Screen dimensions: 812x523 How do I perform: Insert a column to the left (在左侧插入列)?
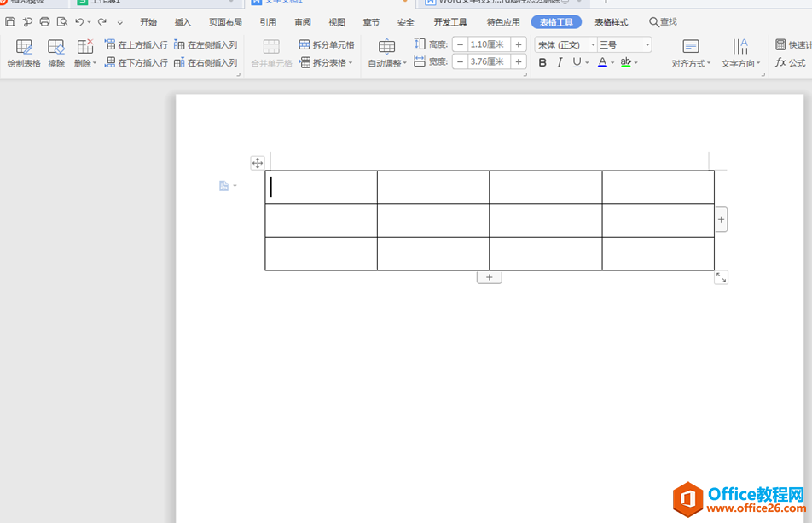[x=206, y=44]
